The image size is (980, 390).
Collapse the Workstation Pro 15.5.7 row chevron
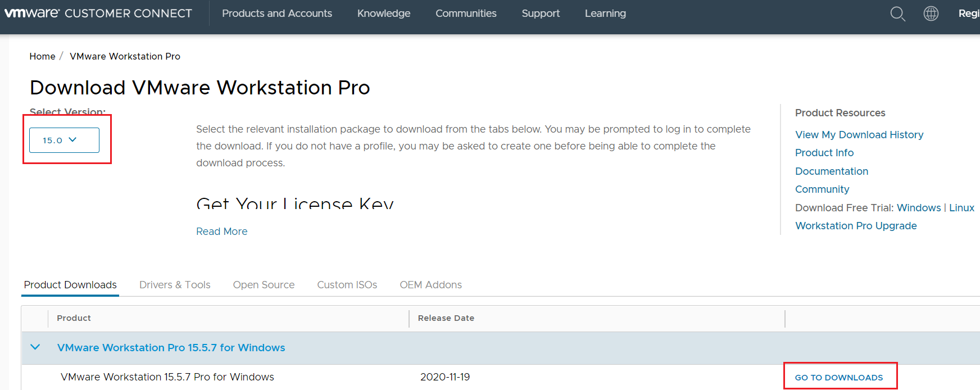pos(35,347)
